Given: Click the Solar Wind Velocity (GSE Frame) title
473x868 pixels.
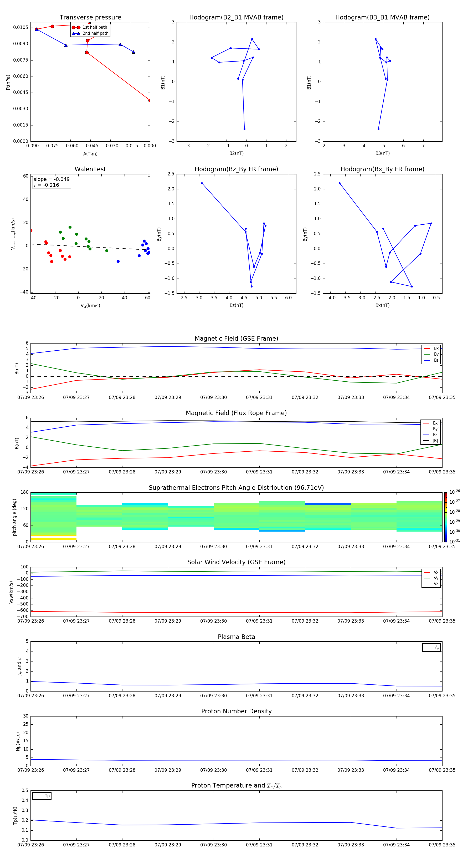Looking at the screenshot, I should pos(236,562).
